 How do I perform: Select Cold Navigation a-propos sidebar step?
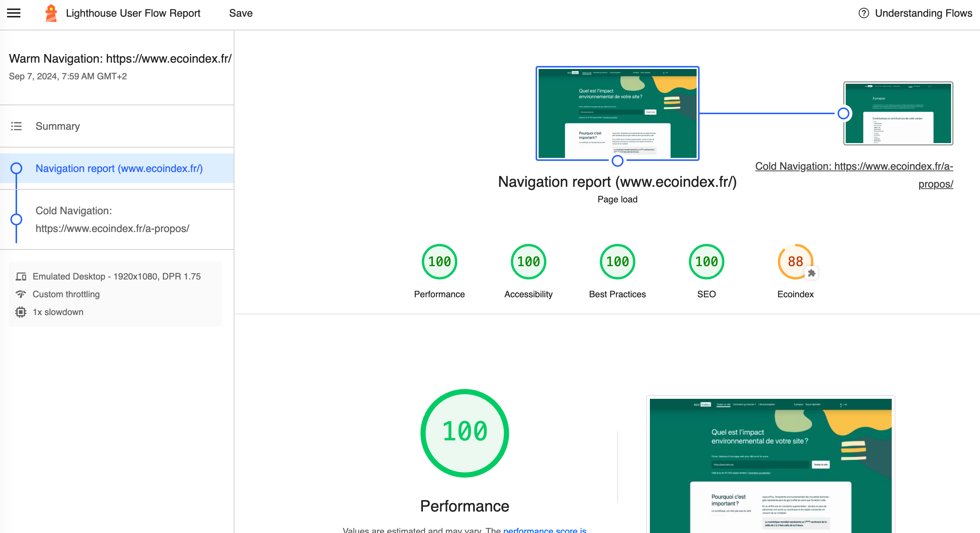click(117, 220)
